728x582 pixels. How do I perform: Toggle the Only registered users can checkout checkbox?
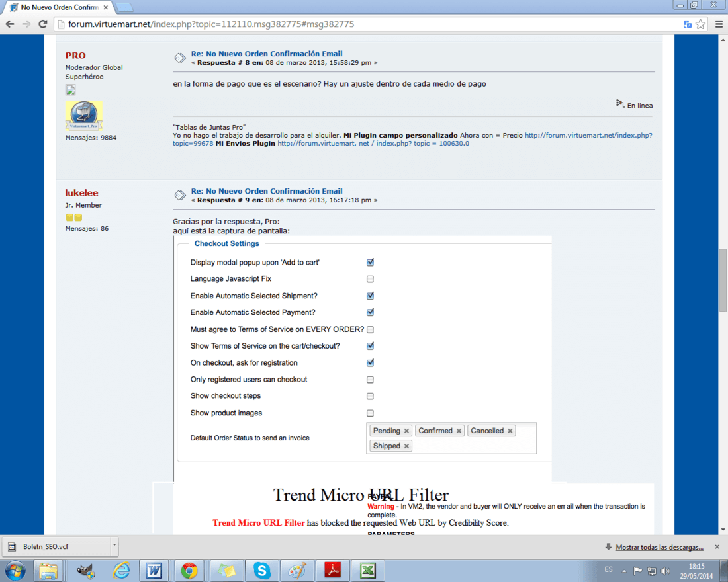pos(370,380)
